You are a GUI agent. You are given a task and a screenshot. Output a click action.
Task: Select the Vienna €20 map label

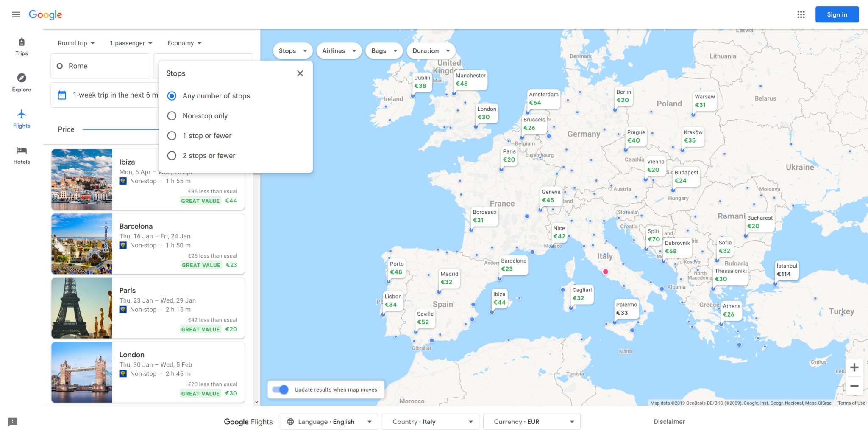click(656, 166)
